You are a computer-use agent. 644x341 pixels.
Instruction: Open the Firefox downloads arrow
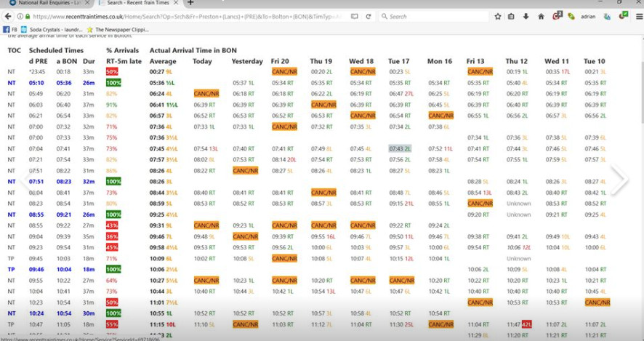526,16
